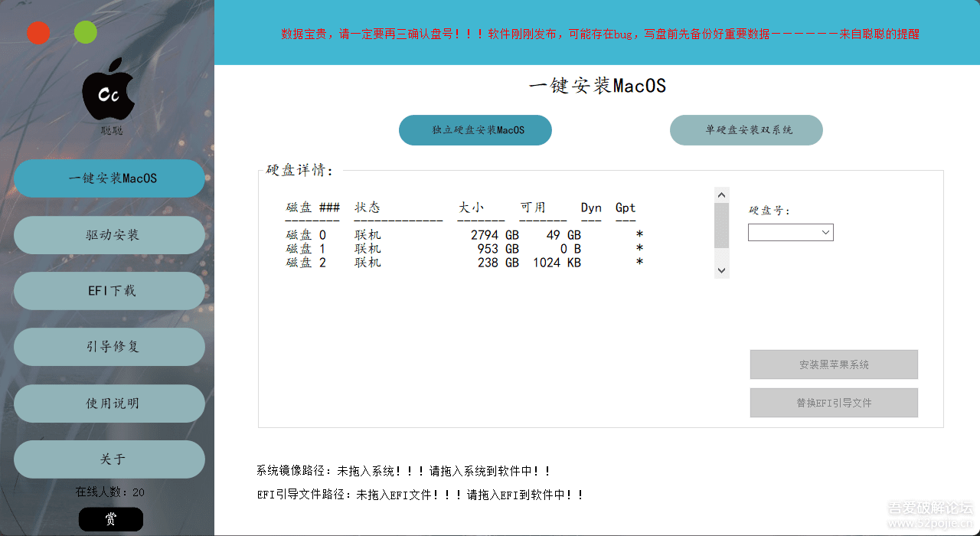The height and width of the screenshot is (536, 980).
Task: Click the 安装黑苹果系统 button
Action: [834, 364]
